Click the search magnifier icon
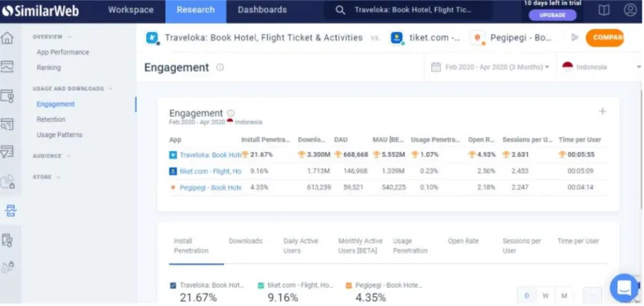644x306 pixels. tap(340, 11)
